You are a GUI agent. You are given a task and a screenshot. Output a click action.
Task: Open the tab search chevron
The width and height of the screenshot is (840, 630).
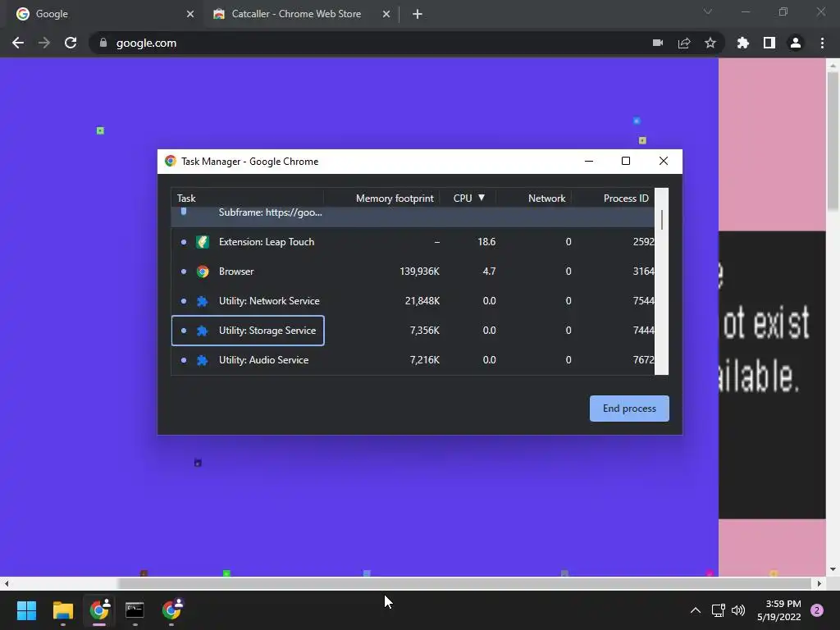[x=708, y=11]
